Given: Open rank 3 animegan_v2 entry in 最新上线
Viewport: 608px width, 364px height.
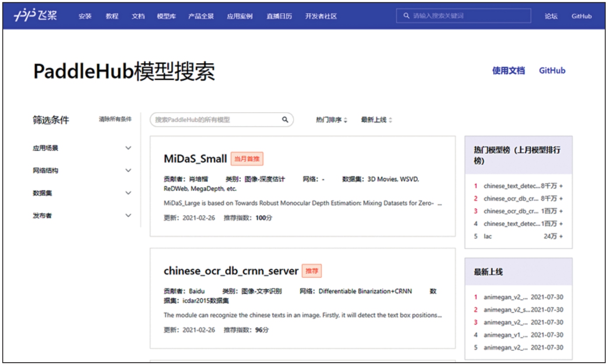Looking at the screenshot, I should point(519,322).
